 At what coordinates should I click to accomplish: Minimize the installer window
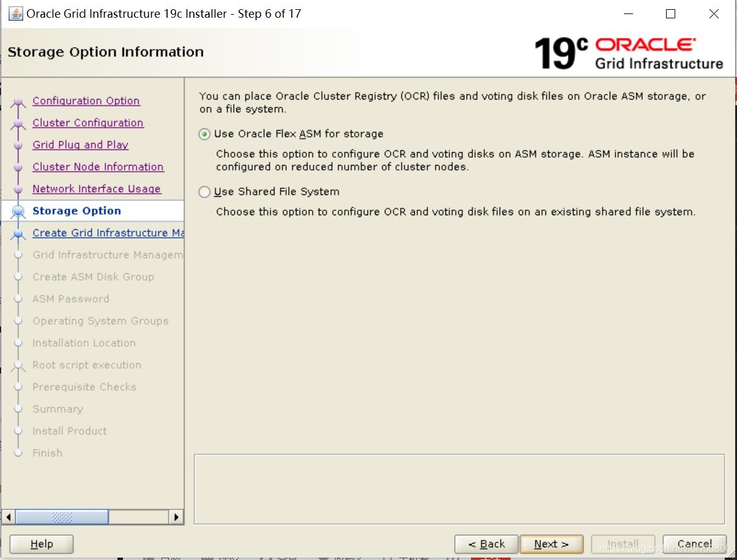pyautogui.click(x=628, y=13)
